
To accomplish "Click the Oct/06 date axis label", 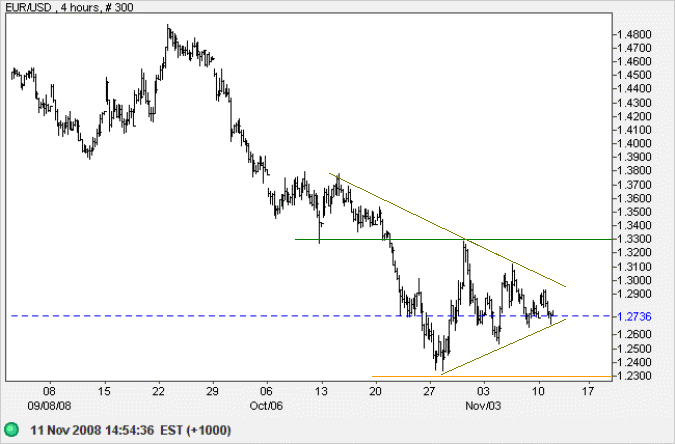I will tap(266, 406).
